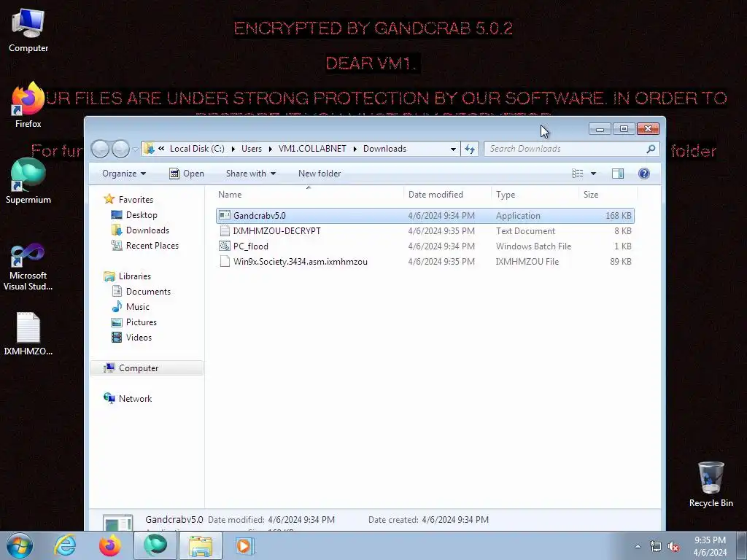The height and width of the screenshot is (560, 747).
Task: Click the Explorer Back arrow button
Action: tap(100, 149)
